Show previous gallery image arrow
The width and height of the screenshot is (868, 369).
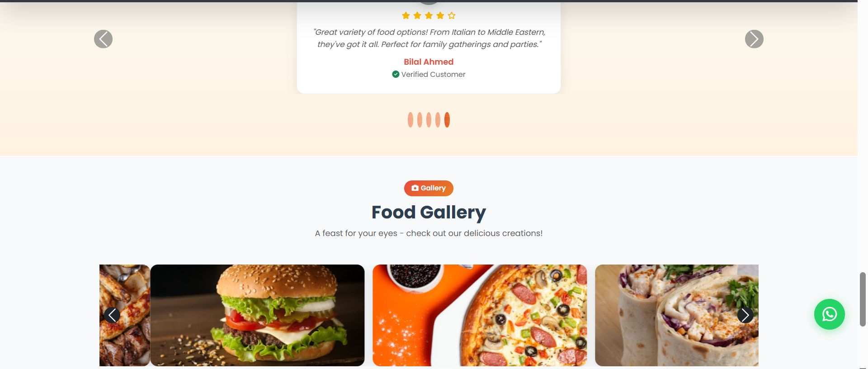pyautogui.click(x=112, y=315)
